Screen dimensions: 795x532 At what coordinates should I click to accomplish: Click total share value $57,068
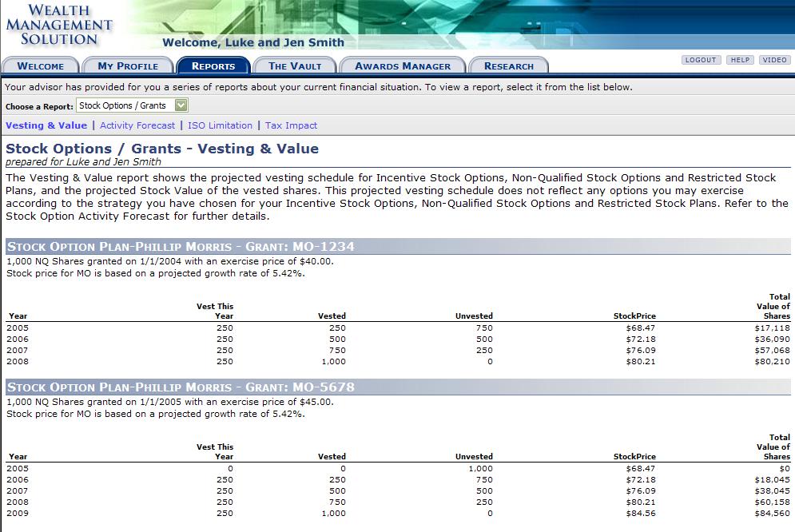(772, 351)
